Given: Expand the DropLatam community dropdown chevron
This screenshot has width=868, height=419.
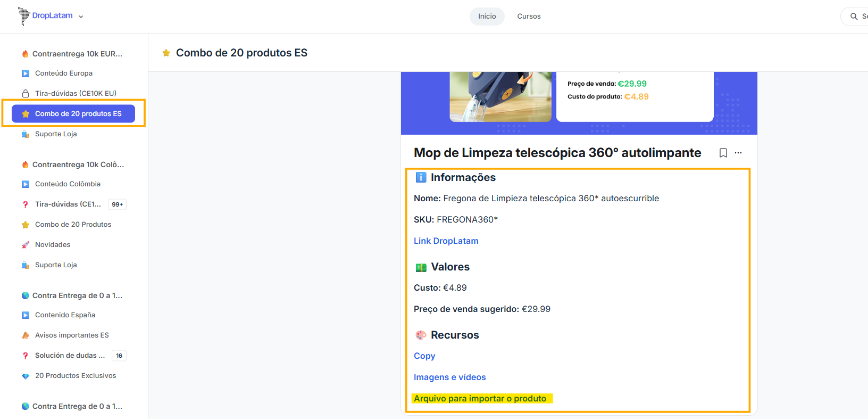Looking at the screenshot, I should coord(81,17).
